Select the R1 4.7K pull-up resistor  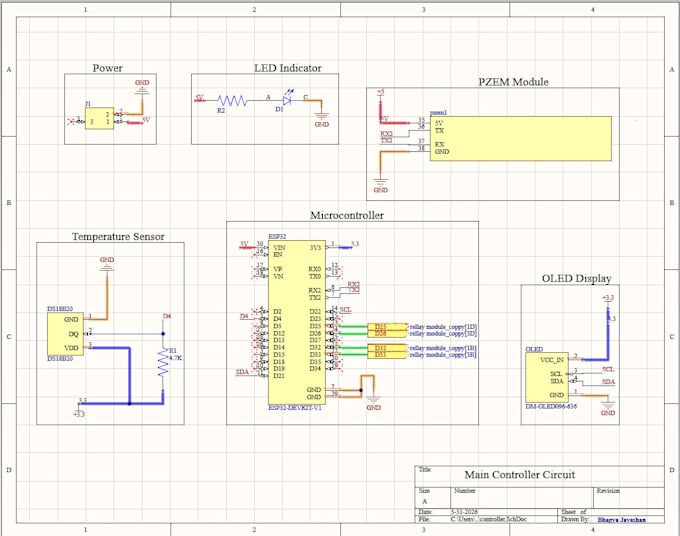pyautogui.click(x=163, y=362)
